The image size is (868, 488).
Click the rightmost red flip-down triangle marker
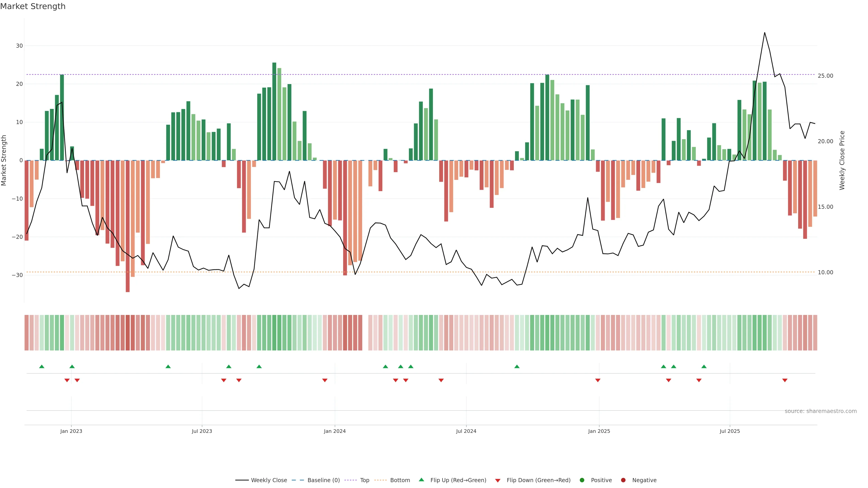[x=785, y=380]
